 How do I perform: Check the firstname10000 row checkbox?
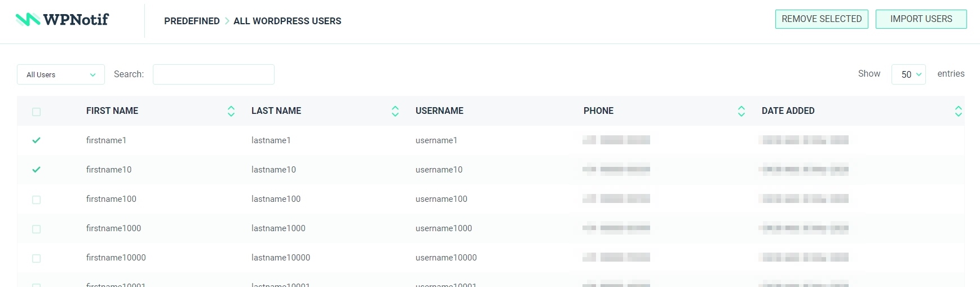pos(37,258)
